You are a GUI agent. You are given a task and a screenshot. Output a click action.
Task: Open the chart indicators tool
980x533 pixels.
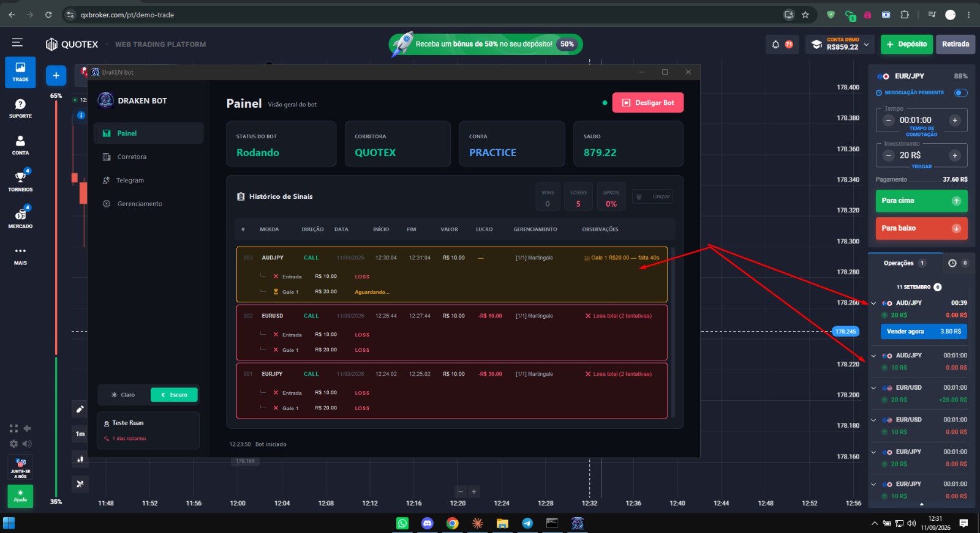click(80, 484)
